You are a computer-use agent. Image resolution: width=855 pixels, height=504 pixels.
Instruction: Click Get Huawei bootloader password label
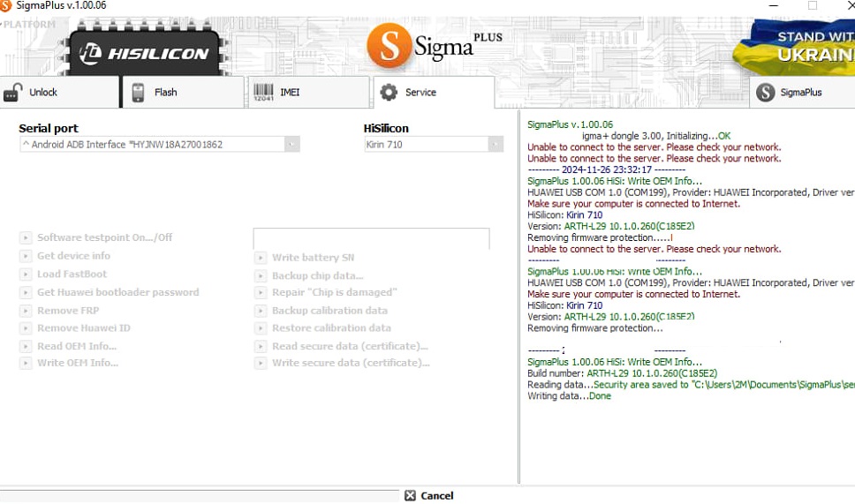click(x=117, y=292)
